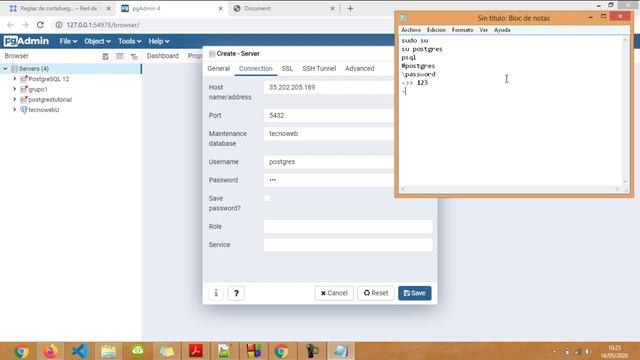Viewport: 640px width, 360px height.
Task: Open the Ayuda menu in Bloc de notas
Action: (x=502, y=30)
